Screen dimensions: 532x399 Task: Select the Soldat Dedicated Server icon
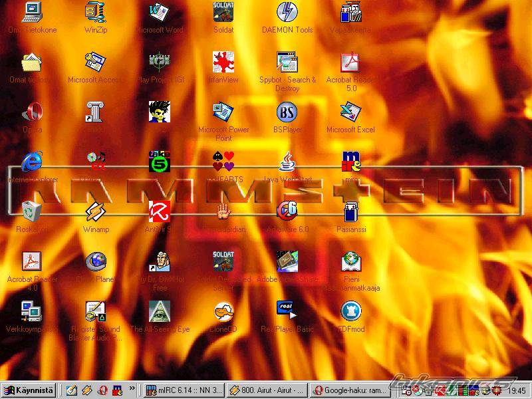click(x=223, y=261)
